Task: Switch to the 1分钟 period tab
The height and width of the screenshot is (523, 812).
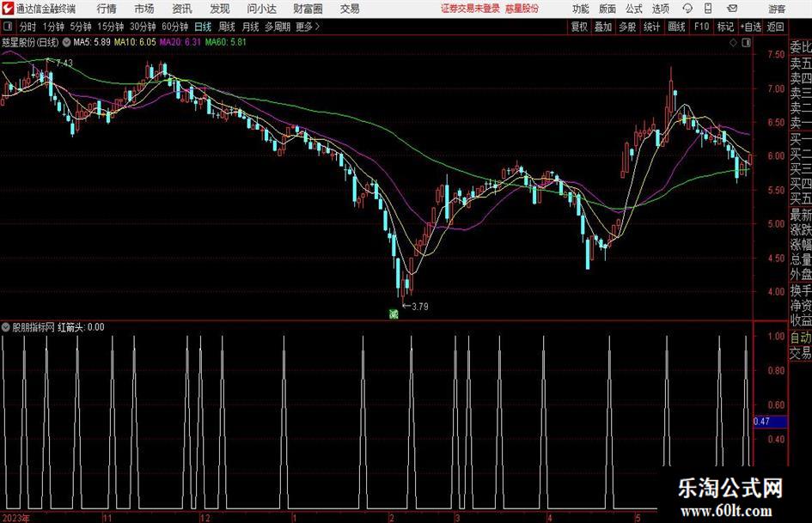Action: coord(53,27)
